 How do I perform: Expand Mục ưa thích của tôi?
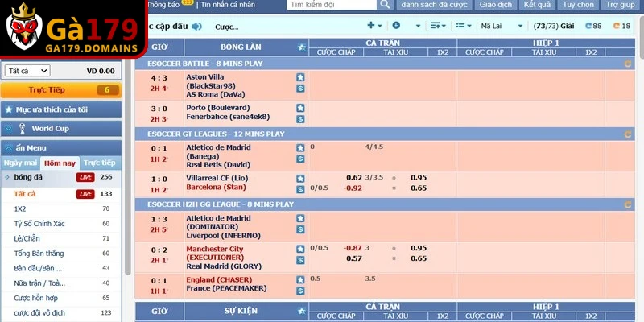(61, 109)
